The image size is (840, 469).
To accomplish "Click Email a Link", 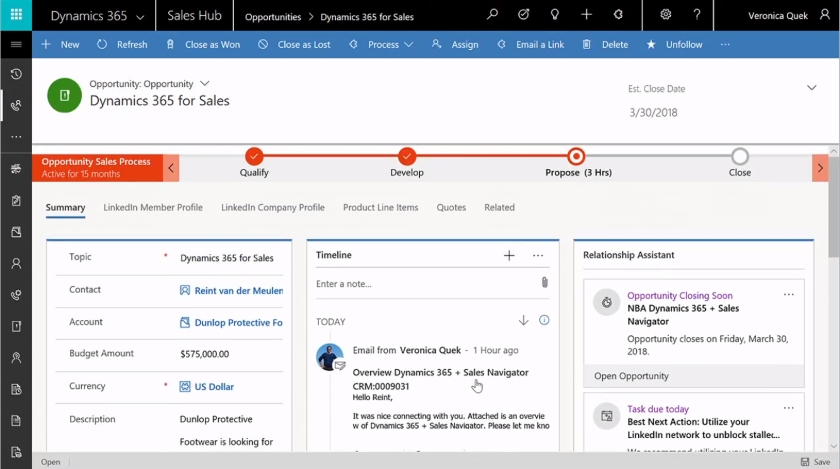I will [x=530, y=44].
